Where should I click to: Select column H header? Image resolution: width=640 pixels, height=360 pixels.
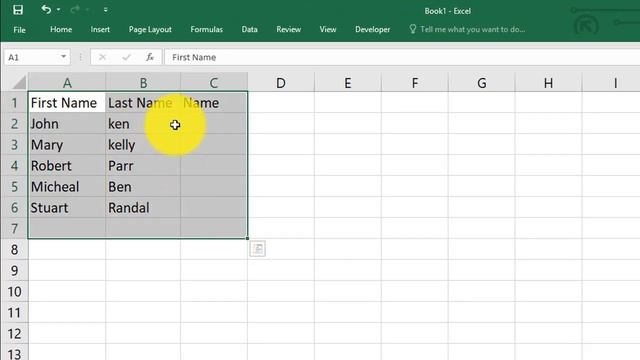(549, 83)
